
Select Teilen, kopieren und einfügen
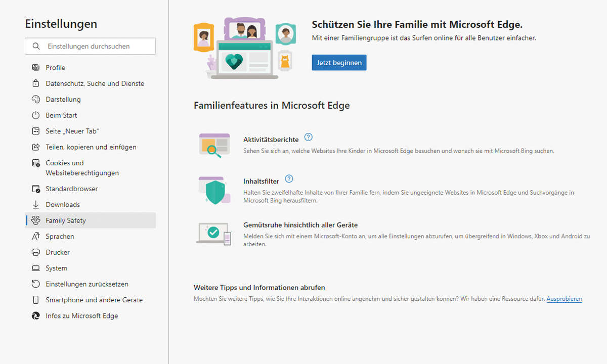pos(90,147)
